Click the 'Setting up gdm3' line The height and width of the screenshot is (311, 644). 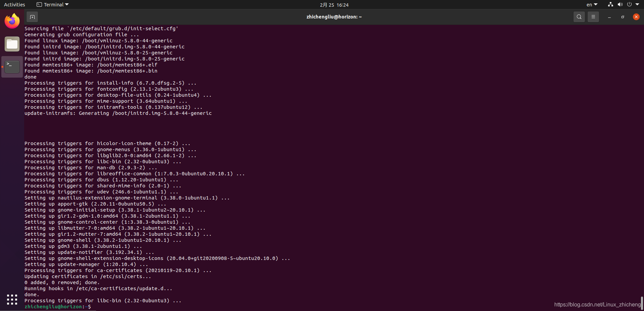83,246
